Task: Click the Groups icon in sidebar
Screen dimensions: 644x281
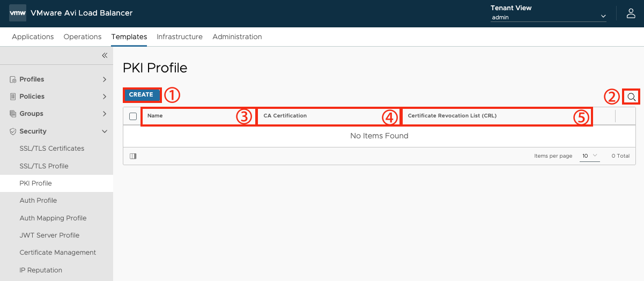Action: coord(13,114)
